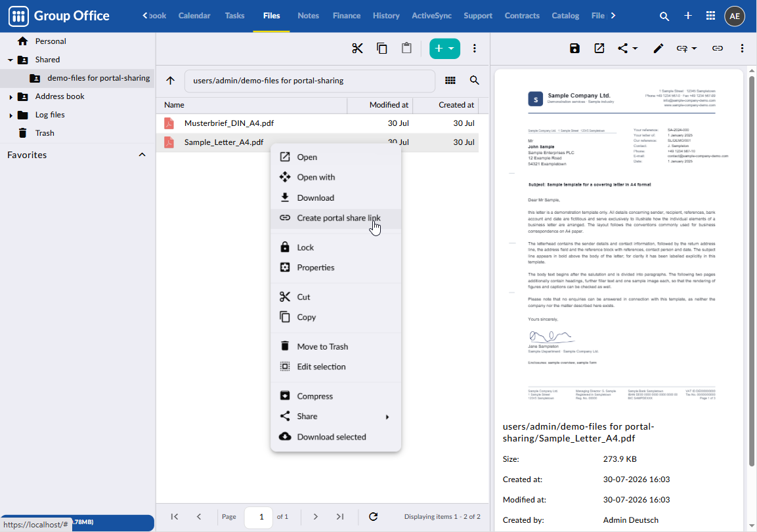Open the add link dropdown in preview toolbar
This screenshot has width=757, height=532.
point(687,49)
